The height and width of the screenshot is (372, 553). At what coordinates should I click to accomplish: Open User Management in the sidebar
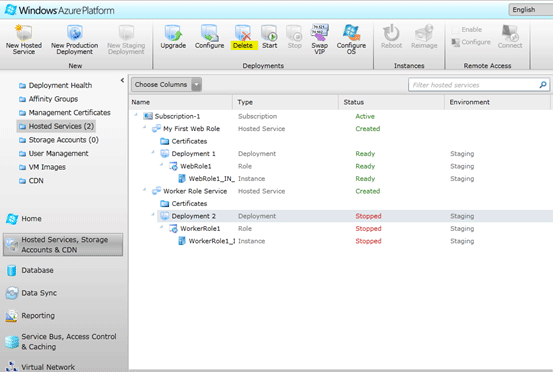coord(54,153)
